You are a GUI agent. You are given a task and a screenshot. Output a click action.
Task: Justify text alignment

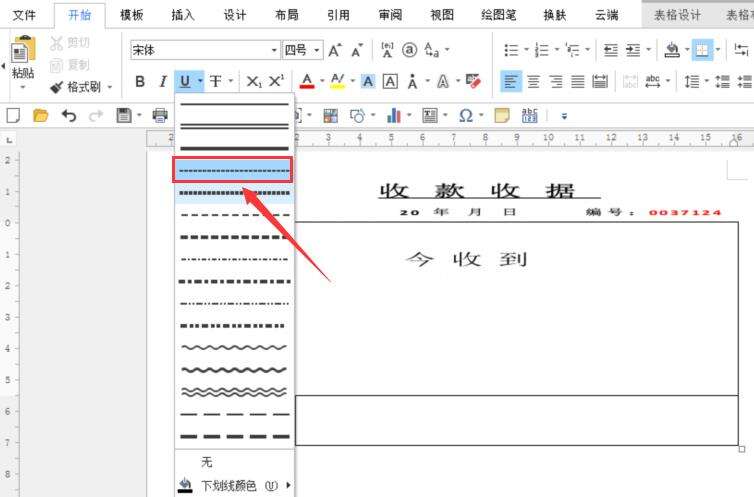point(578,82)
